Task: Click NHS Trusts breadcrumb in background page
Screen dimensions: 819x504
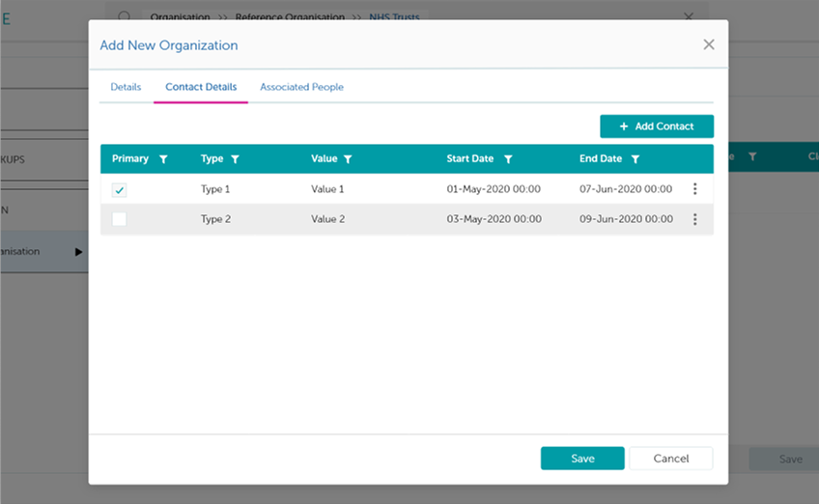Action: click(x=394, y=16)
